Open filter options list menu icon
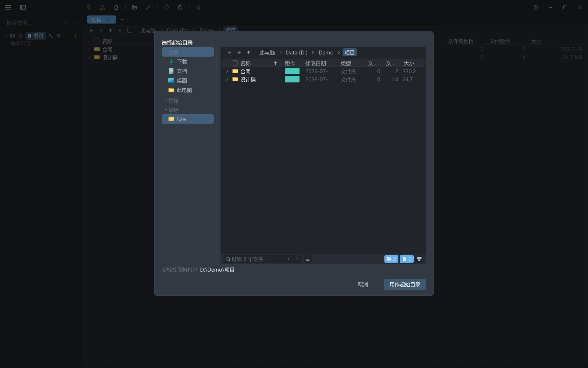 [x=308, y=259]
